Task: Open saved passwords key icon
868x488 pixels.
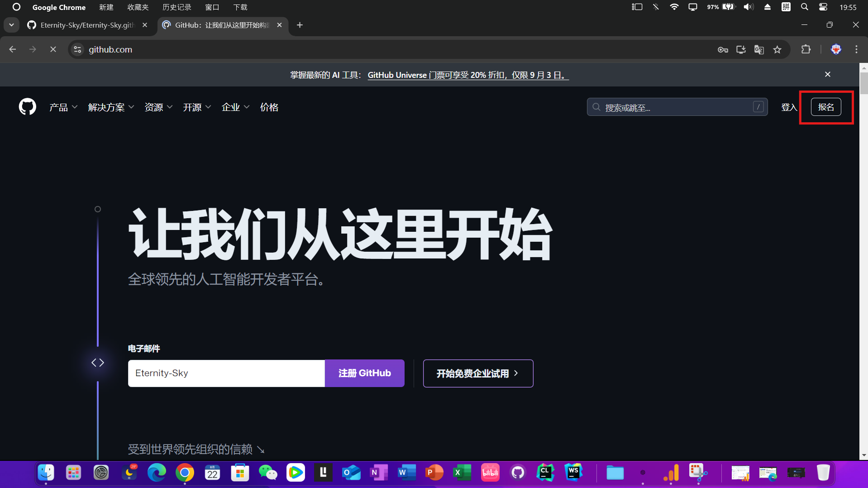Action: tap(723, 50)
